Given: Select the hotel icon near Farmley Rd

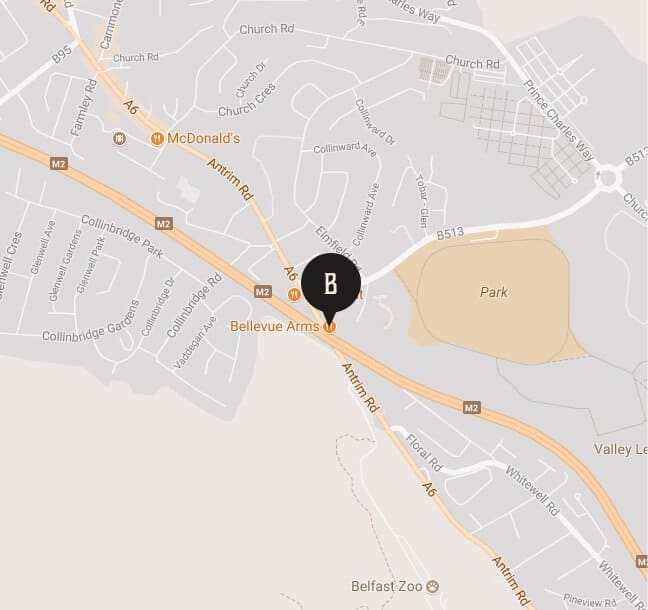Looking at the screenshot, I should click(119, 138).
